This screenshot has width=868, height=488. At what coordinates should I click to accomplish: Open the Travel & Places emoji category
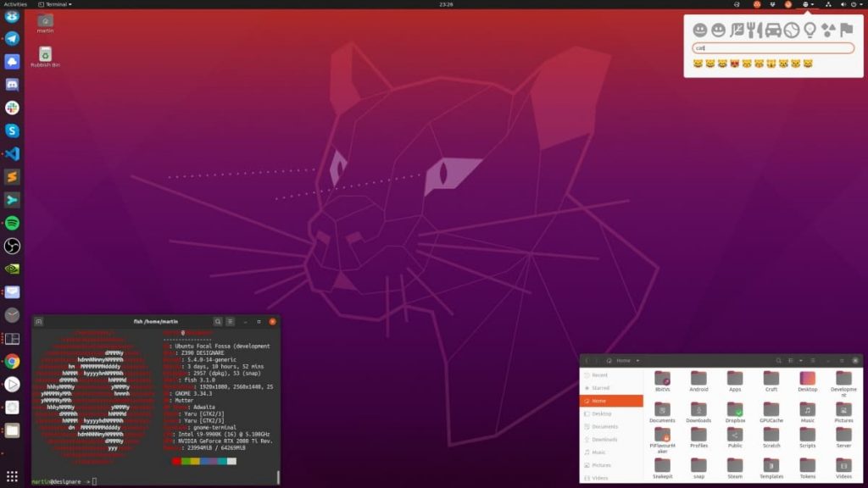click(772, 30)
